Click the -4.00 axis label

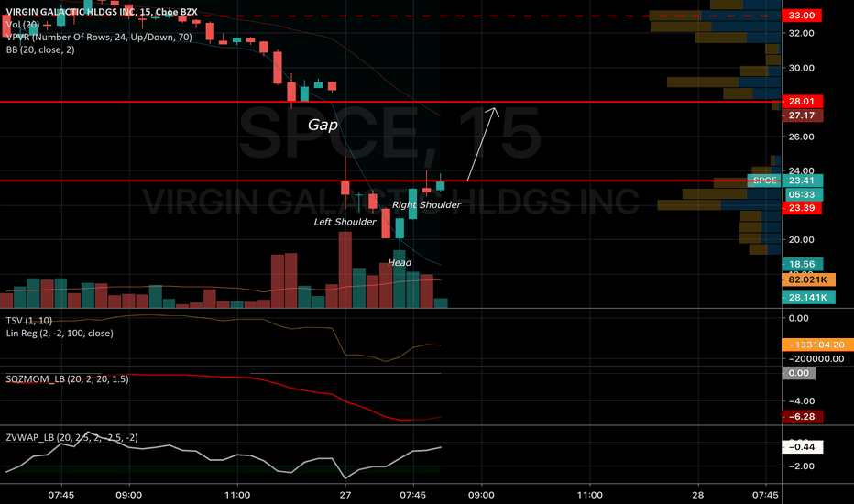coord(802,401)
